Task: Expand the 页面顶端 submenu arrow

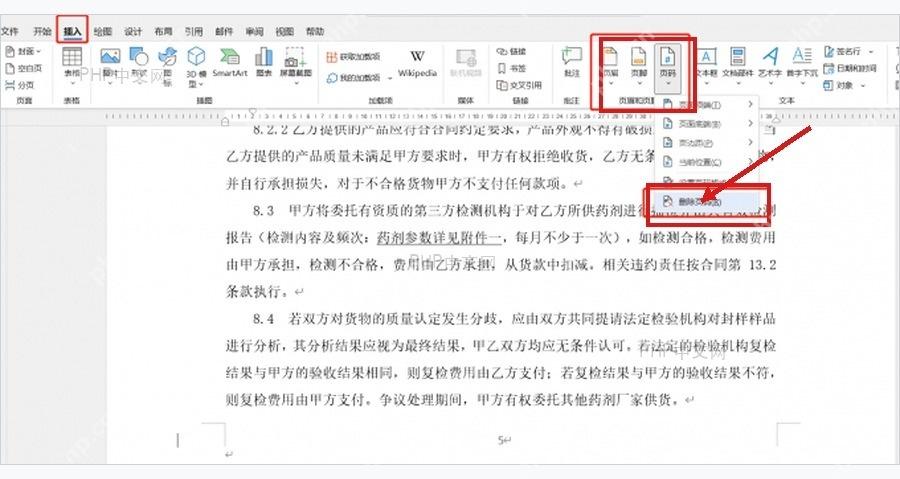Action: tap(750, 104)
